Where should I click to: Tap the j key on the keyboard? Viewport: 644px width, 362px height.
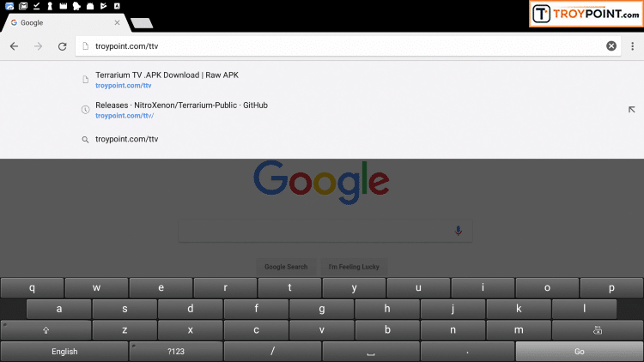453,309
